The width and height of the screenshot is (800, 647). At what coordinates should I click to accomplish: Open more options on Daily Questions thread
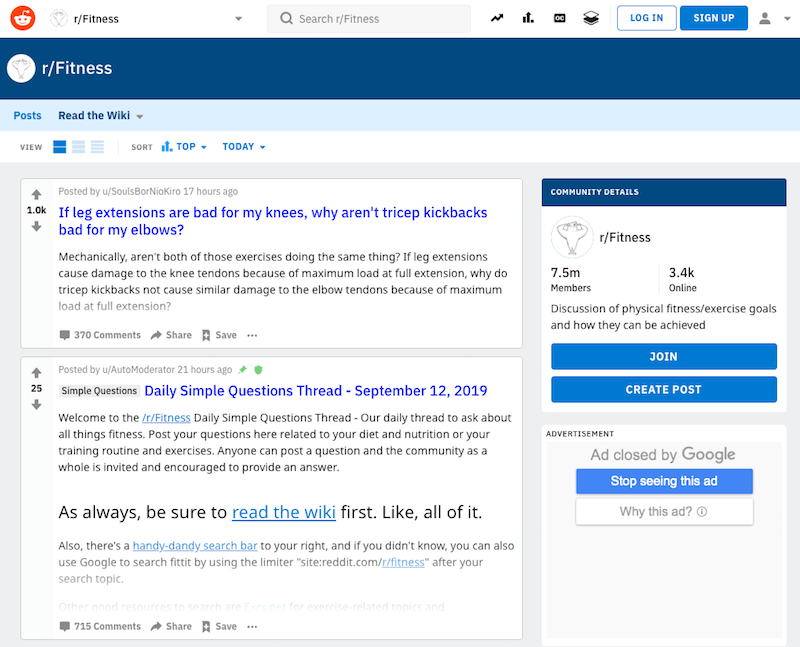click(252, 626)
